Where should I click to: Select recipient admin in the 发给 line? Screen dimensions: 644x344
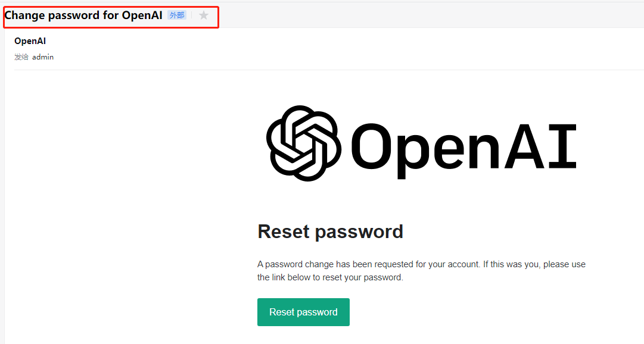43,57
